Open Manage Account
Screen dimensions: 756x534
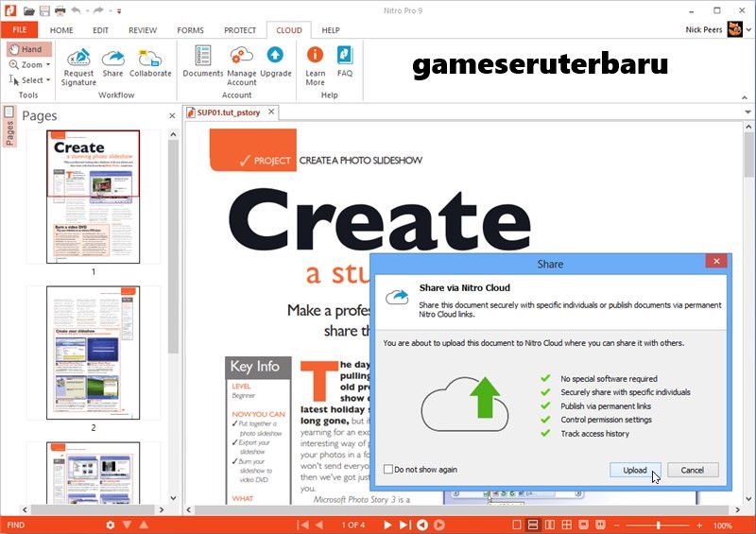(x=242, y=66)
